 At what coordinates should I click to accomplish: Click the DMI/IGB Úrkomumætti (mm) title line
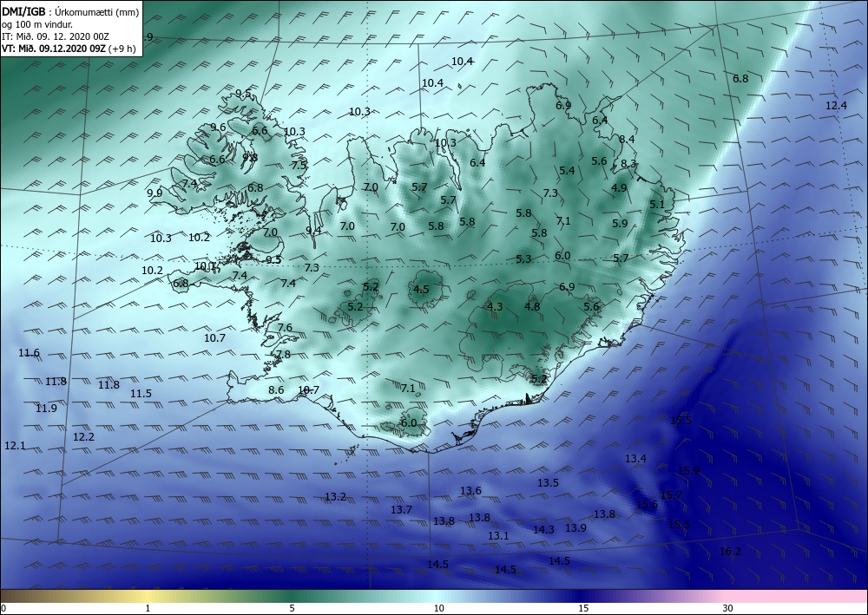click(70, 11)
